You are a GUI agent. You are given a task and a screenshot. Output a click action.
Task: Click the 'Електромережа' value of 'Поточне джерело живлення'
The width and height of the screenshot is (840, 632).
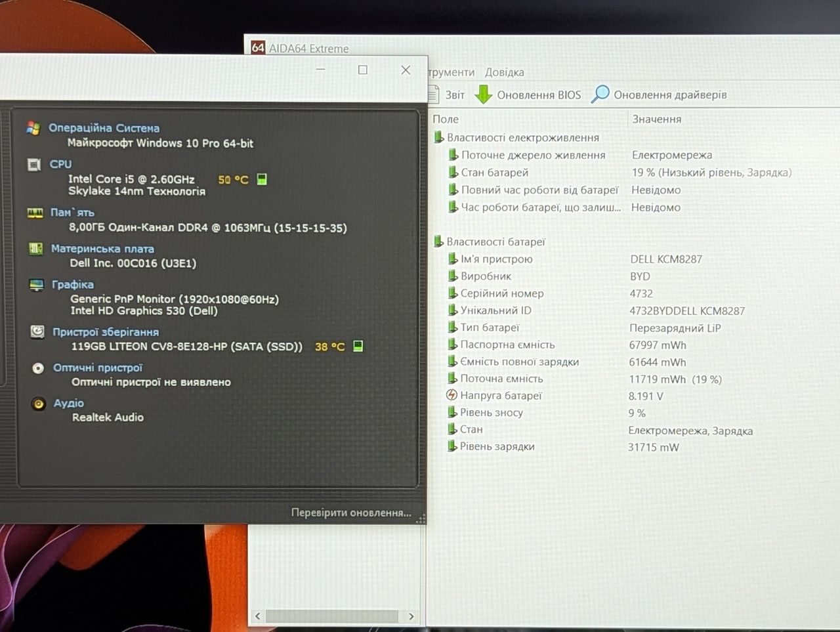coord(672,155)
